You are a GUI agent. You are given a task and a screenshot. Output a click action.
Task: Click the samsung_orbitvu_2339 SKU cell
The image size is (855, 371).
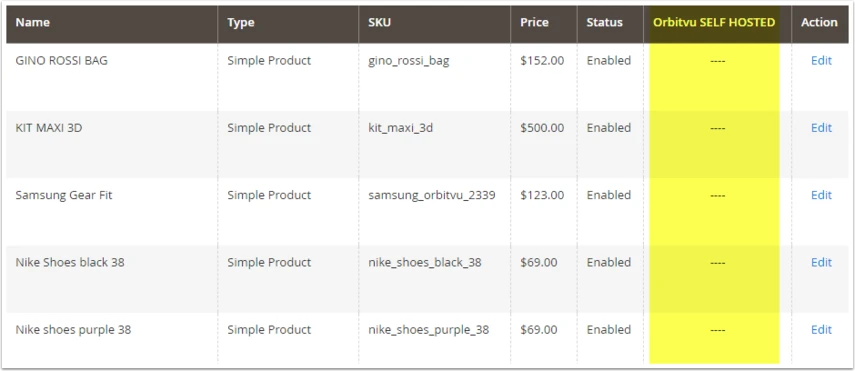(432, 195)
